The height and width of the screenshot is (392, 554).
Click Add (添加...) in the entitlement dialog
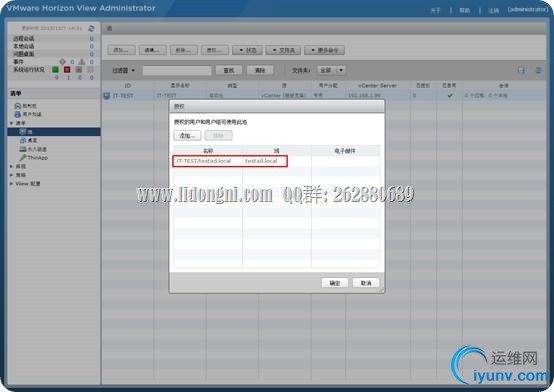pyautogui.click(x=187, y=135)
